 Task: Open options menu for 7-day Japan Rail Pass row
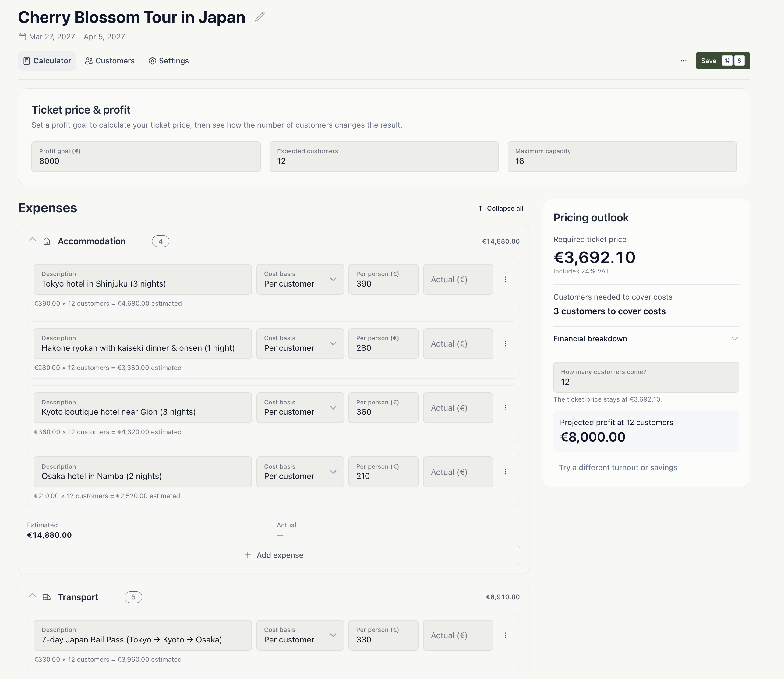pos(505,635)
